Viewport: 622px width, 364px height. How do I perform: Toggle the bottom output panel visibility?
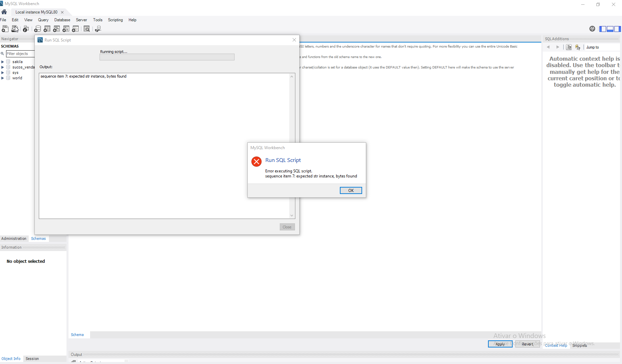610,29
